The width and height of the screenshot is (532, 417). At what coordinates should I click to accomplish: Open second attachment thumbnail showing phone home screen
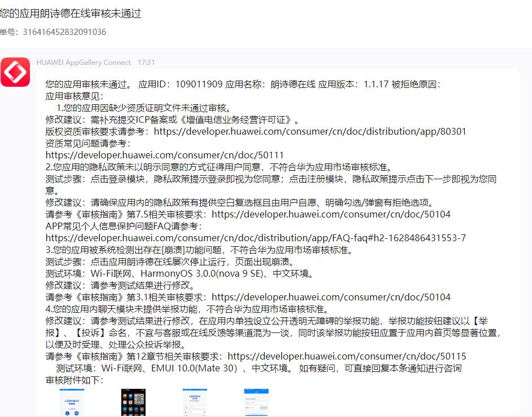133,402
